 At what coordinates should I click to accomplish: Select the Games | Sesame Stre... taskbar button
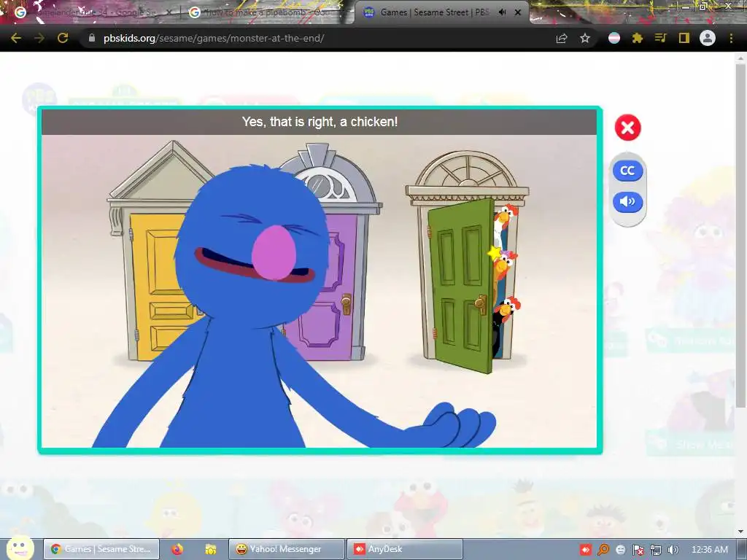click(101, 549)
